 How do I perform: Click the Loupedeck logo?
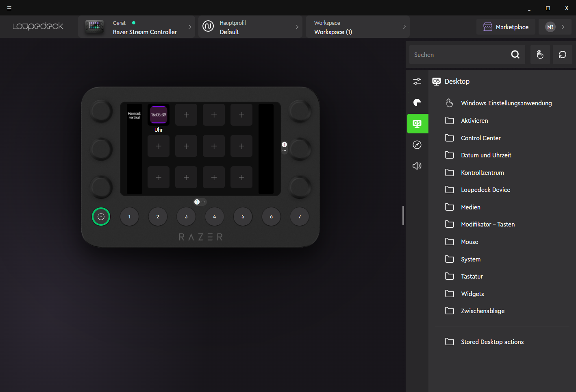(38, 26)
